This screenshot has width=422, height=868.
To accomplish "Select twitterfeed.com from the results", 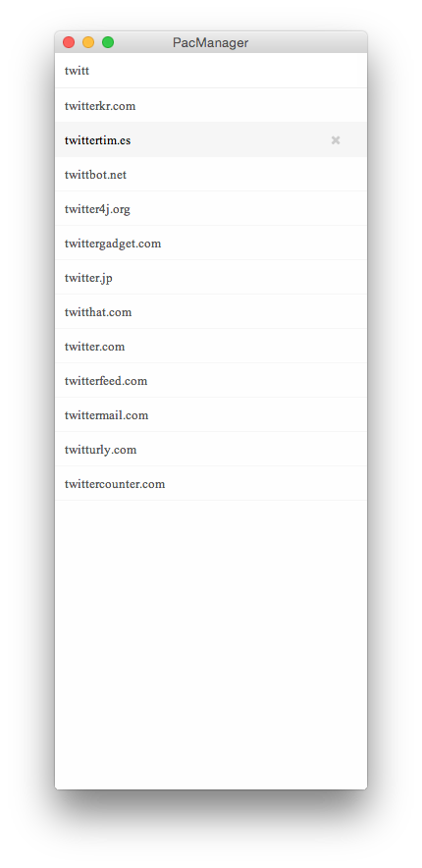I will click(211, 380).
